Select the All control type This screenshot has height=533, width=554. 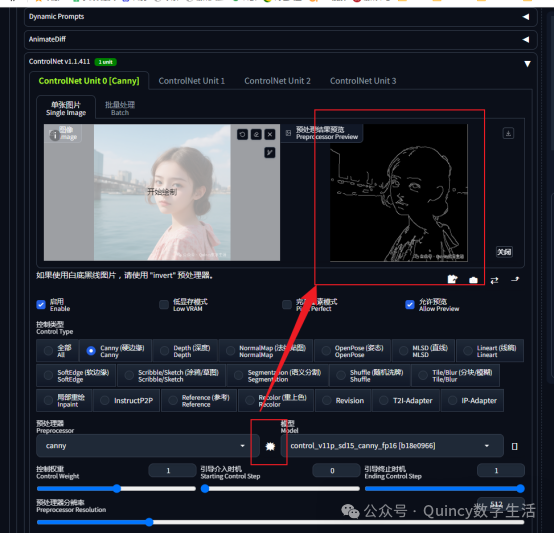point(57,351)
